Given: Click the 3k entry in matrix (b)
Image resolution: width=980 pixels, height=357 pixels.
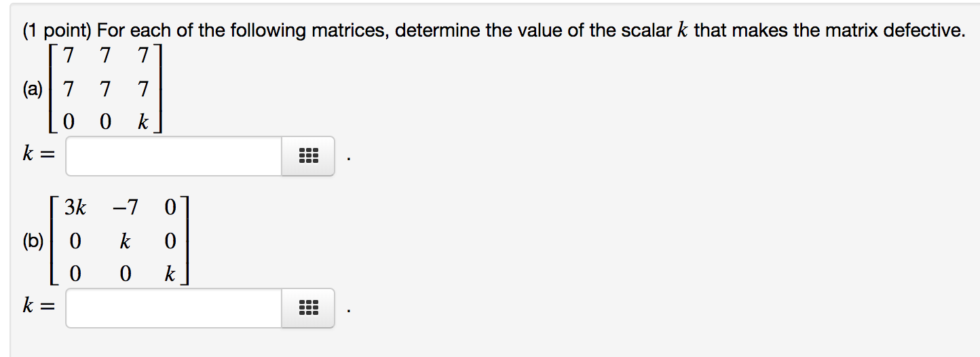Looking at the screenshot, I should click(75, 208).
